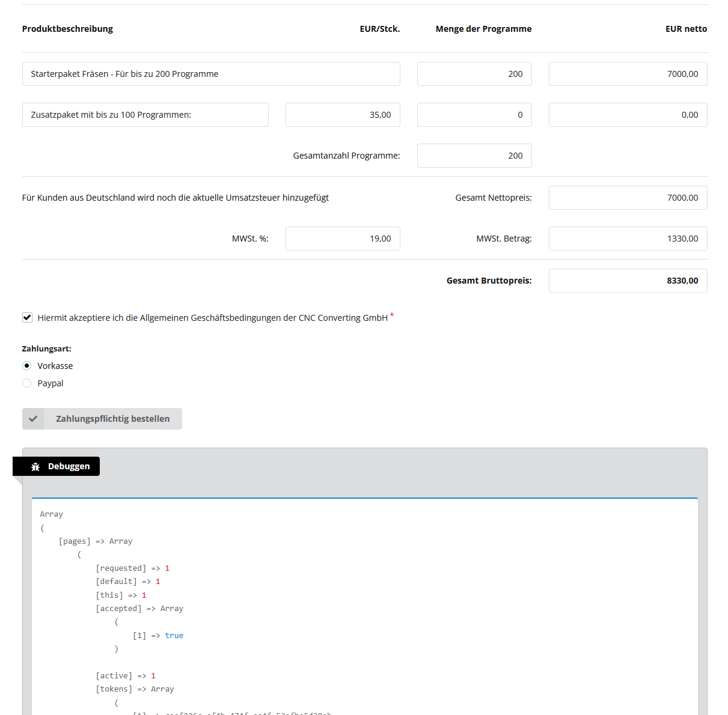
Task: Click the checkmark icon on the order button
Action: tap(33, 418)
